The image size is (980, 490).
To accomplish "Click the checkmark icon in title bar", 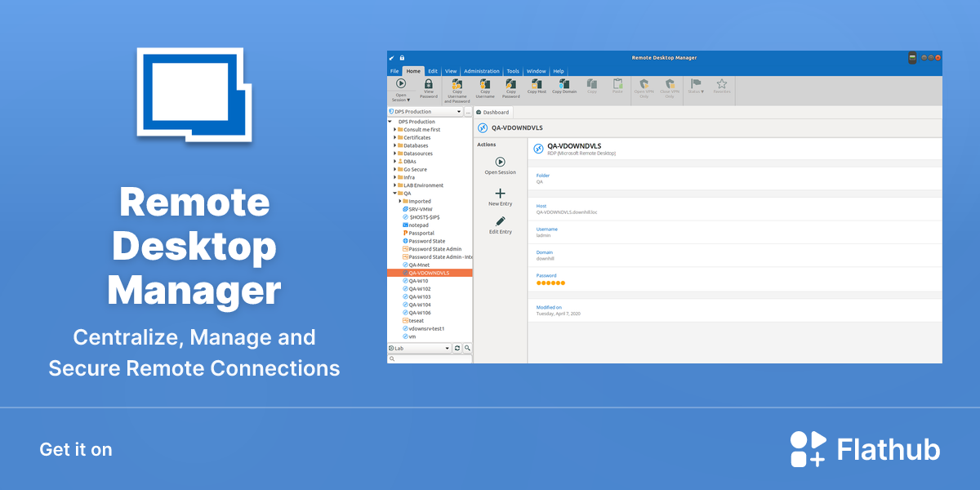I will 392,58.
